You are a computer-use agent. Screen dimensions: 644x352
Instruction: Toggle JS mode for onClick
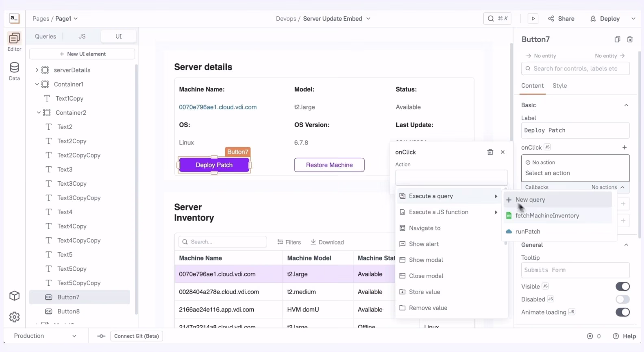547,147
